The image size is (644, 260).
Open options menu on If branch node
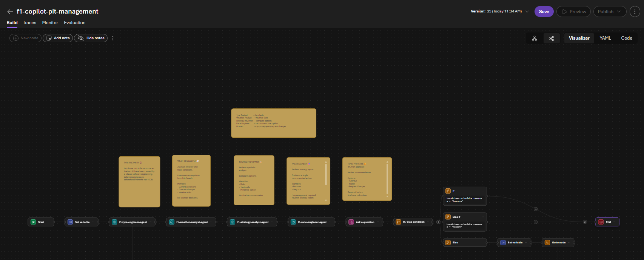coord(482,191)
